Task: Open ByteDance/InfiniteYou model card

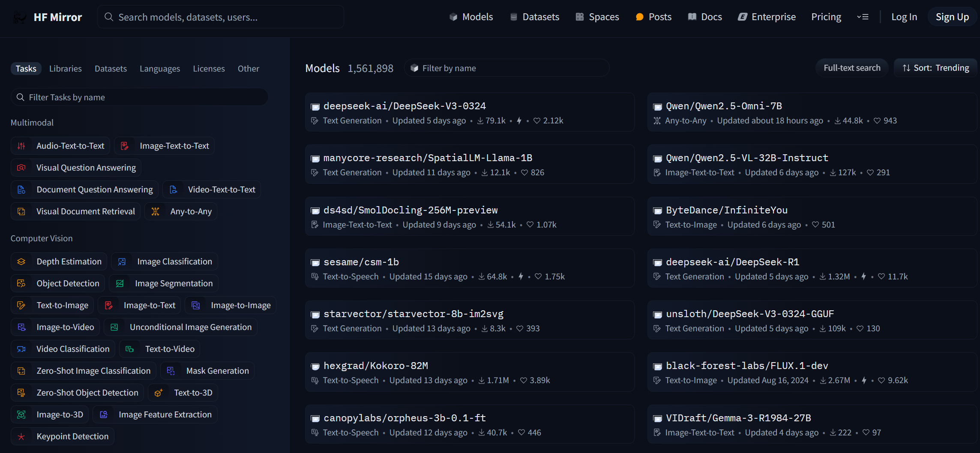Action: pos(812,216)
